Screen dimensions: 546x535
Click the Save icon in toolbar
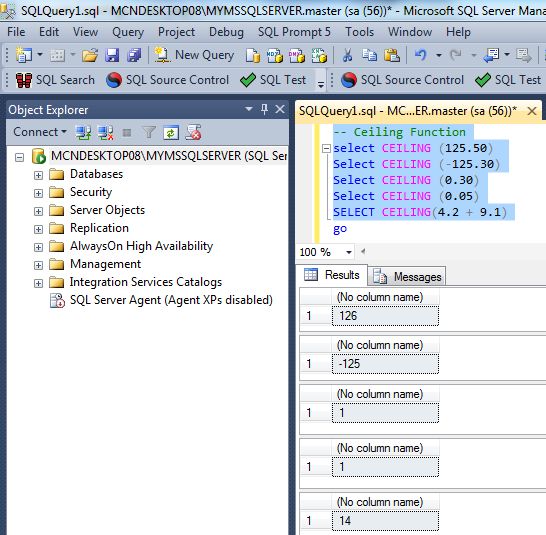pos(112,55)
